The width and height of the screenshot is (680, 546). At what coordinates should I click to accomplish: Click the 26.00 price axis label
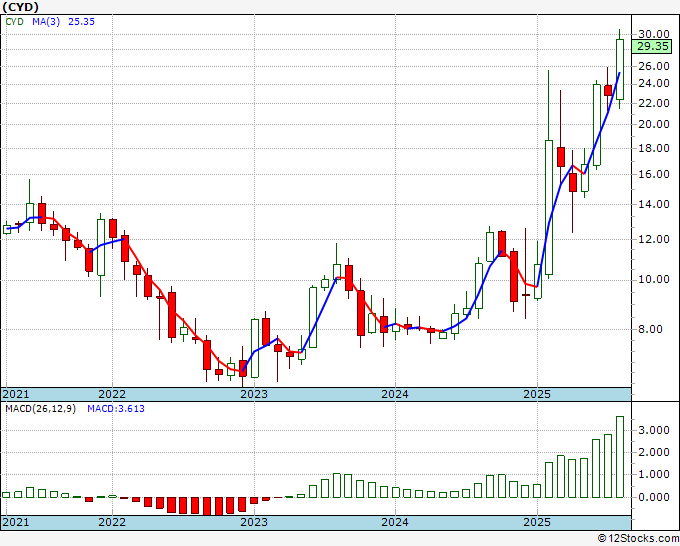(x=654, y=66)
